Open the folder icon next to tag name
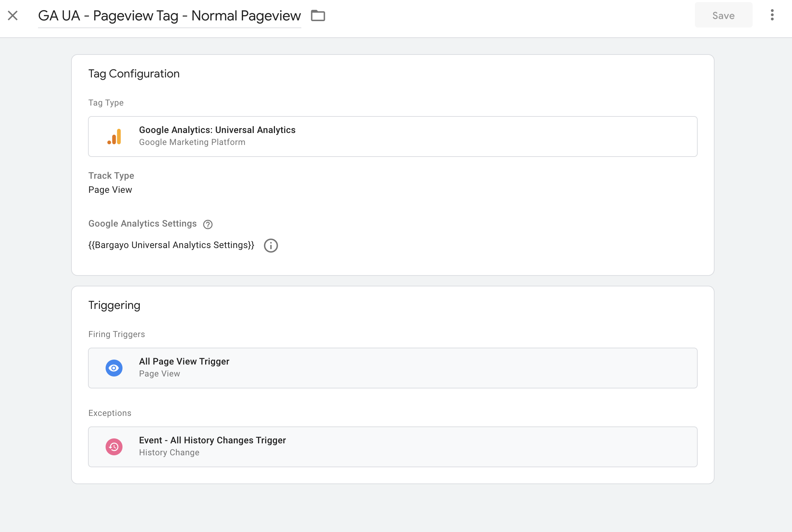 pos(318,16)
